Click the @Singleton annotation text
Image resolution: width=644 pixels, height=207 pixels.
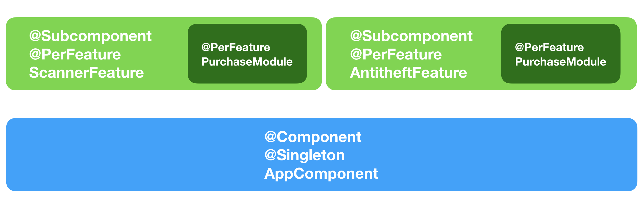tap(304, 155)
